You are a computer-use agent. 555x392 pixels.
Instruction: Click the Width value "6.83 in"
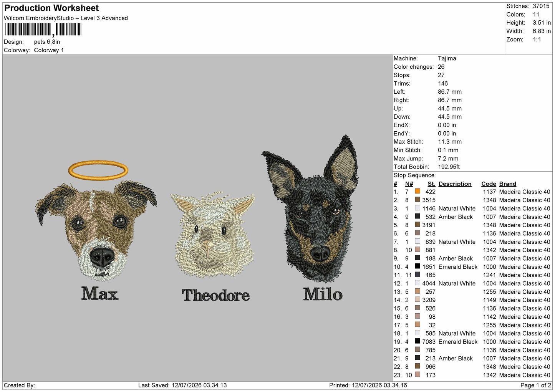542,31
